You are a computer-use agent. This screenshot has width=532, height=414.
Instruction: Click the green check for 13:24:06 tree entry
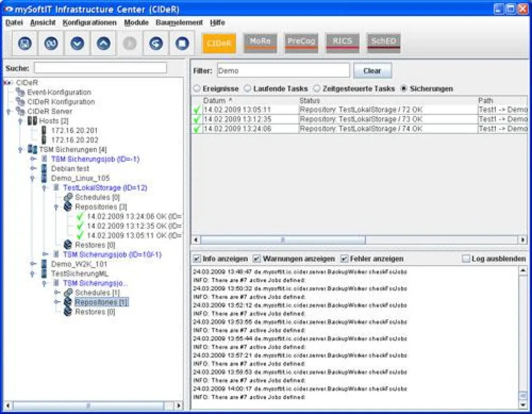pos(80,216)
